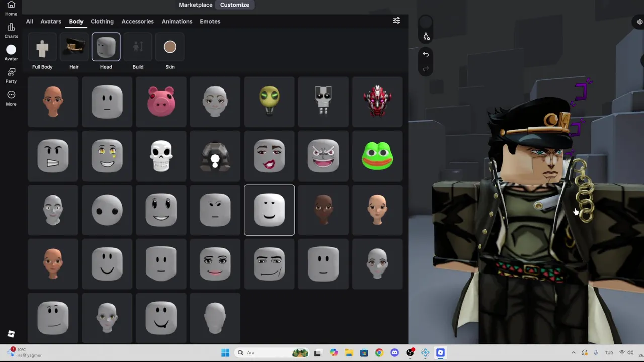Open Charts in the sidebar
The width and height of the screenshot is (644, 362).
pos(11,31)
